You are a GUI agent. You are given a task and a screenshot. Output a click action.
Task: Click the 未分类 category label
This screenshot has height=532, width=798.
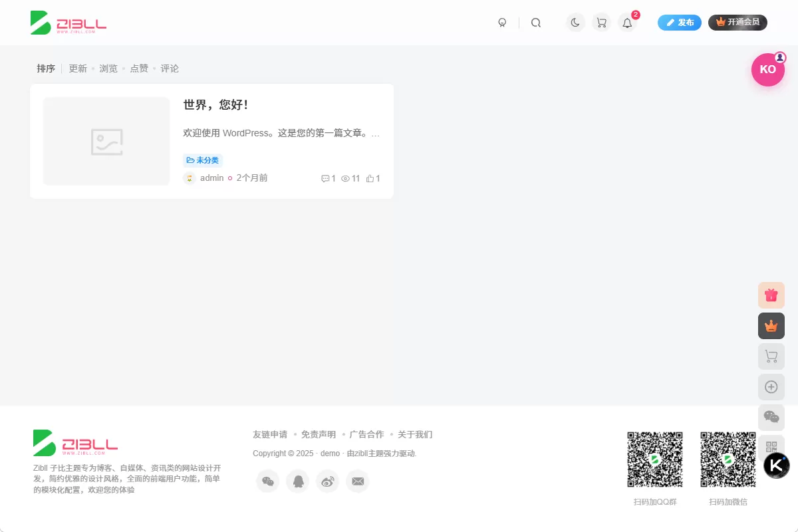203,160
